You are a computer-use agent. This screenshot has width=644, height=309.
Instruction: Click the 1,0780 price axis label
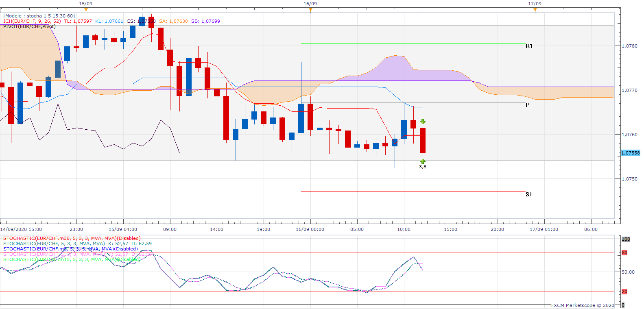630,46
